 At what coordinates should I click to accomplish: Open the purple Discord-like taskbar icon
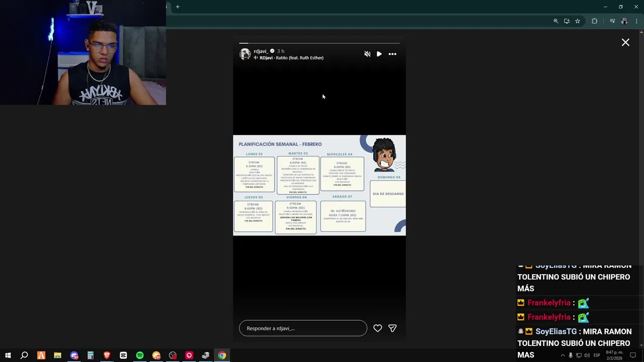click(74, 355)
